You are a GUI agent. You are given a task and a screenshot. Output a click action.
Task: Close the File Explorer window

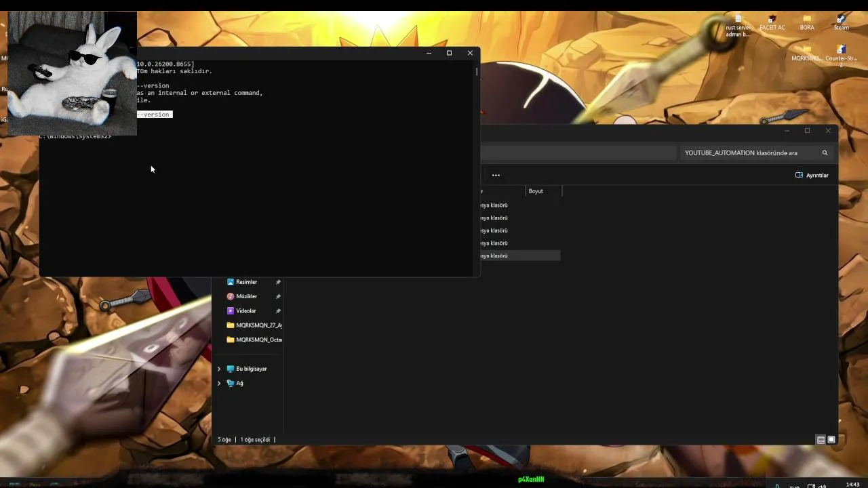click(828, 131)
